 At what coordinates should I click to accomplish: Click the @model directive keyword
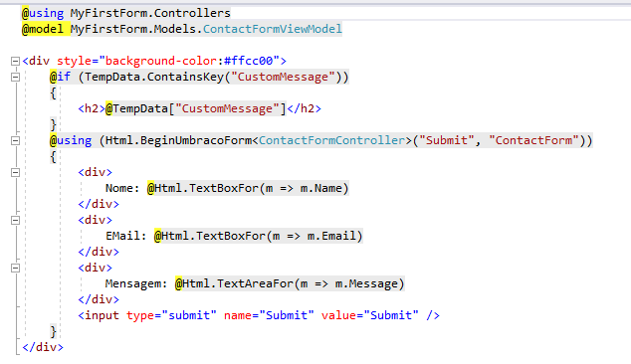pos(43,29)
